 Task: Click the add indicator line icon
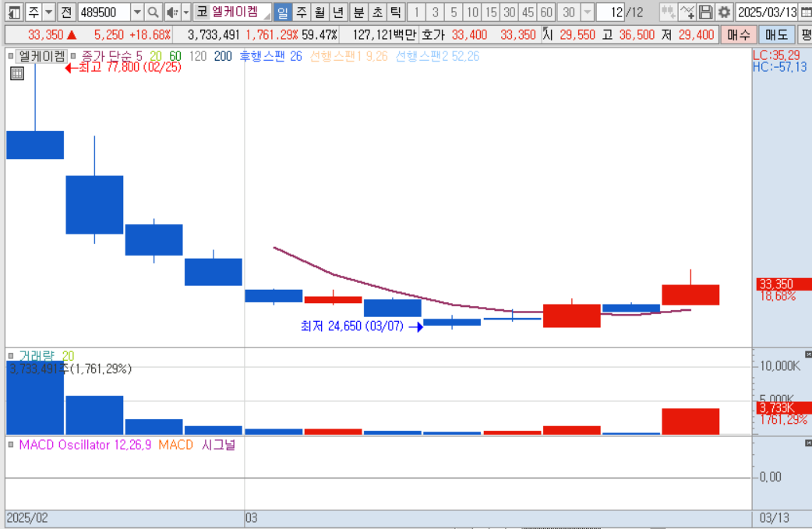pyautogui.click(x=687, y=12)
